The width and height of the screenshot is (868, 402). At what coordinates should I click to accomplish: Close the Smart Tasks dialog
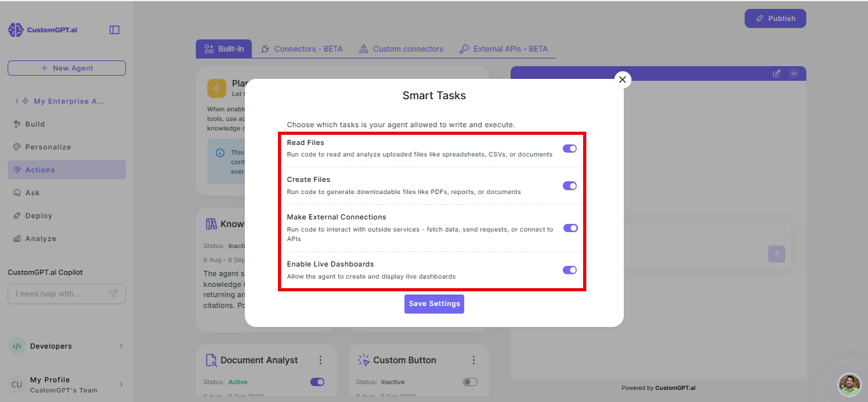click(x=623, y=80)
